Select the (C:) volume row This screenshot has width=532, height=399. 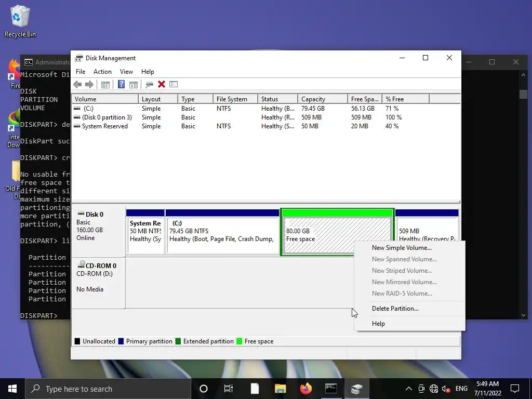250,109
